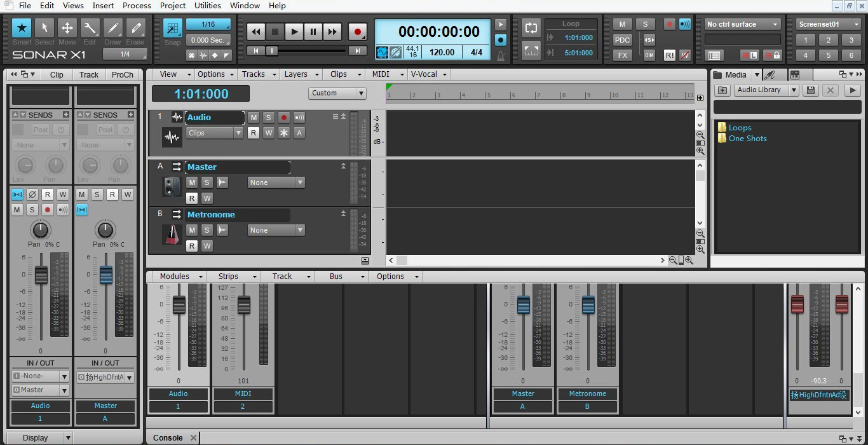Toggle input echo on Audio track
868x445 pixels.
(x=299, y=118)
